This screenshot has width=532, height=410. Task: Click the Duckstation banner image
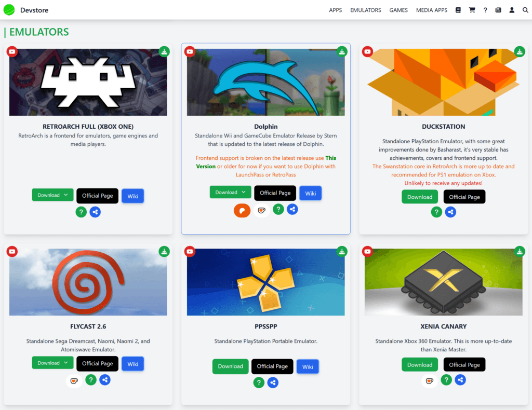(x=443, y=82)
